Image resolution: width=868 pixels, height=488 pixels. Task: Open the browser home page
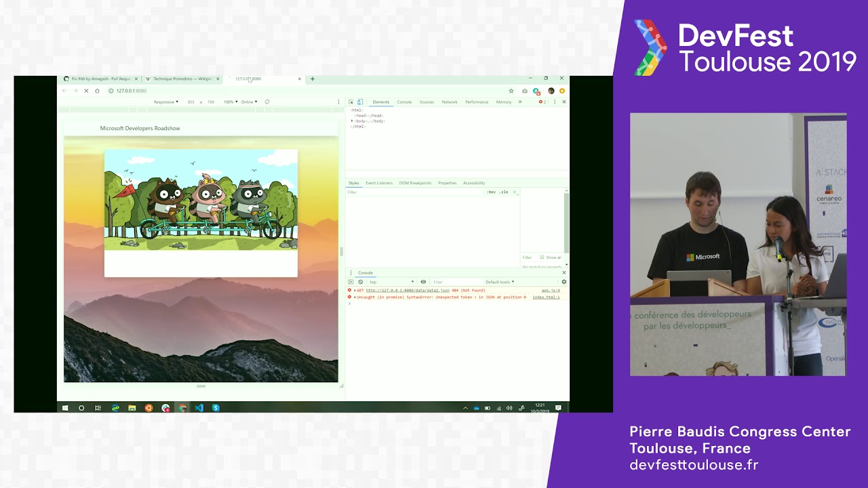coord(97,91)
